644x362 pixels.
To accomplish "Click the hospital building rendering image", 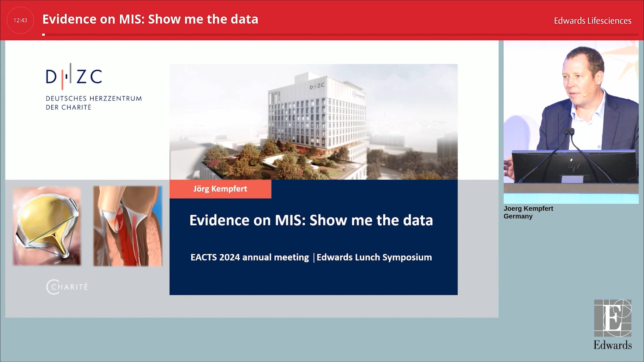I will point(313,122).
